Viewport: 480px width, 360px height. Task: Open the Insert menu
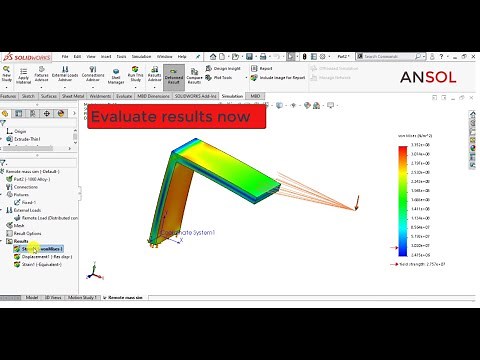106,57
